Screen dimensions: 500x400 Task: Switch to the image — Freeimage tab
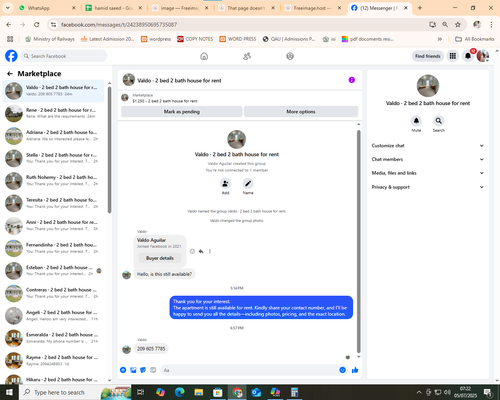click(x=180, y=8)
